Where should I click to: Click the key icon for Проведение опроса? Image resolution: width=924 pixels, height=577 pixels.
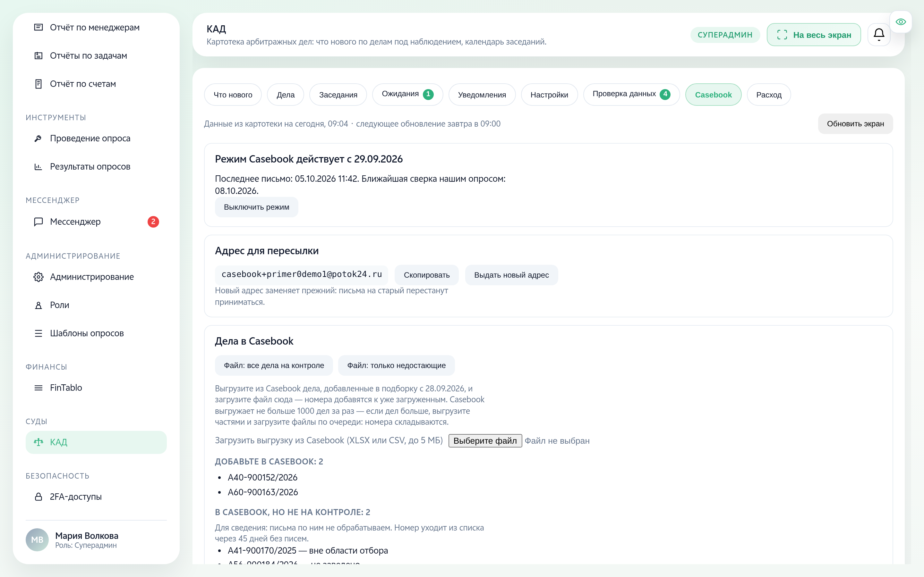[x=38, y=138]
